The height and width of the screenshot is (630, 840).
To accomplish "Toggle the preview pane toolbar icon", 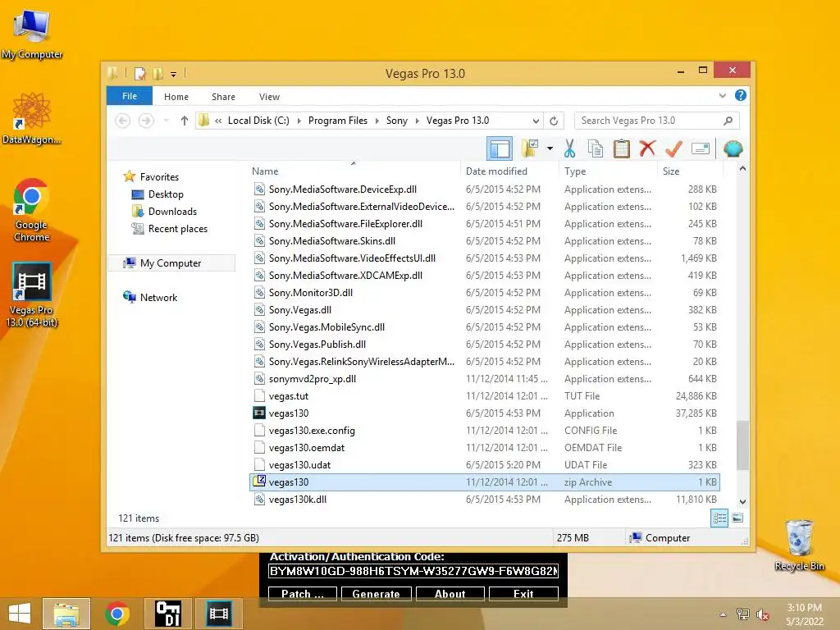I will [500, 149].
